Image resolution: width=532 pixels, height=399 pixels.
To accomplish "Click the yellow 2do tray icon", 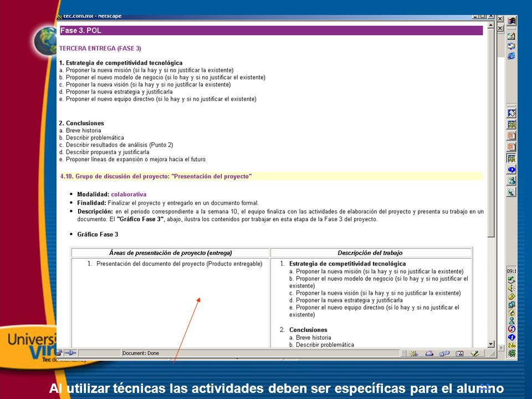I will [x=511, y=345].
